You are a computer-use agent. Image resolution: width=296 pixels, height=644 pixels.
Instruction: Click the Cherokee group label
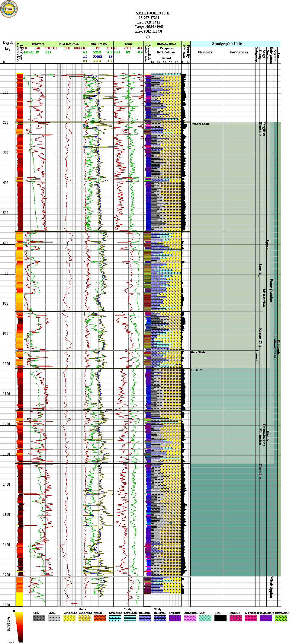click(260, 472)
